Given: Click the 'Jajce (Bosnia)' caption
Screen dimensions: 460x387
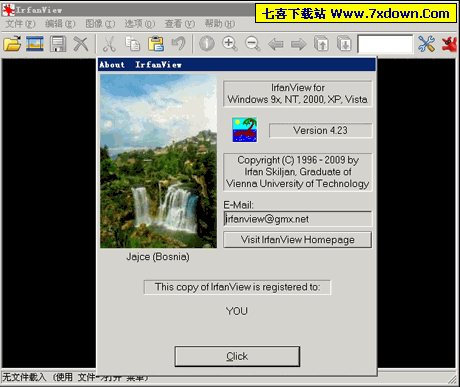Looking at the screenshot, I should pos(158,257).
